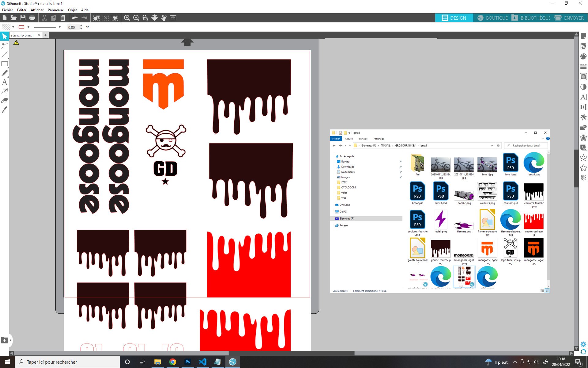588x368 pixels.
Task: Go to the ENVOYER send tab
Action: (569, 18)
